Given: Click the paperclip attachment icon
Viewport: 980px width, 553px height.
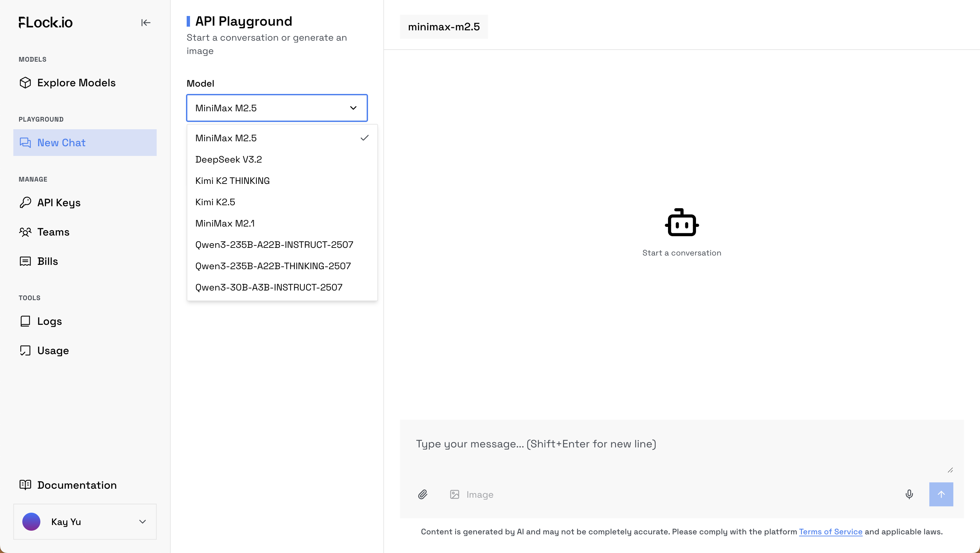Looking at the screenshot, I should pyautogui.click(x=423, y=494).
